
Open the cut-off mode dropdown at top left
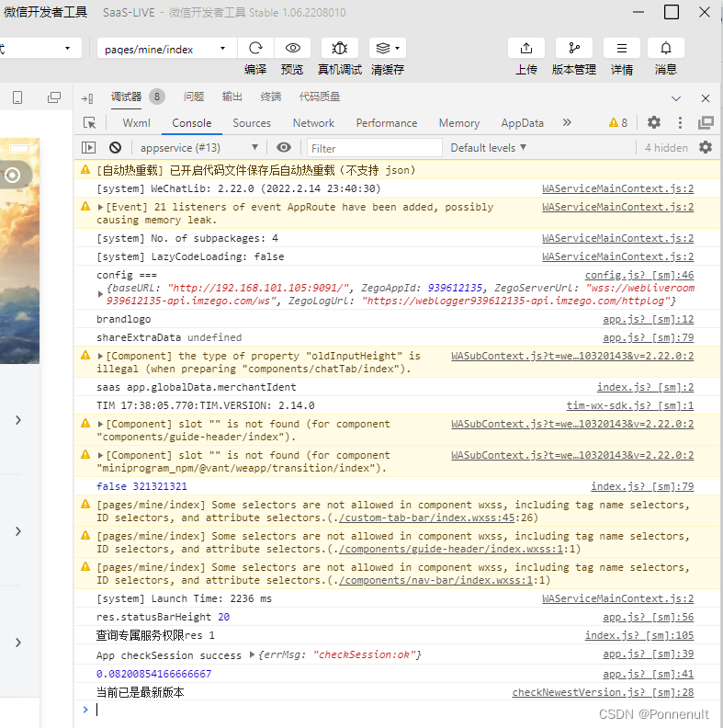point(40,49)
